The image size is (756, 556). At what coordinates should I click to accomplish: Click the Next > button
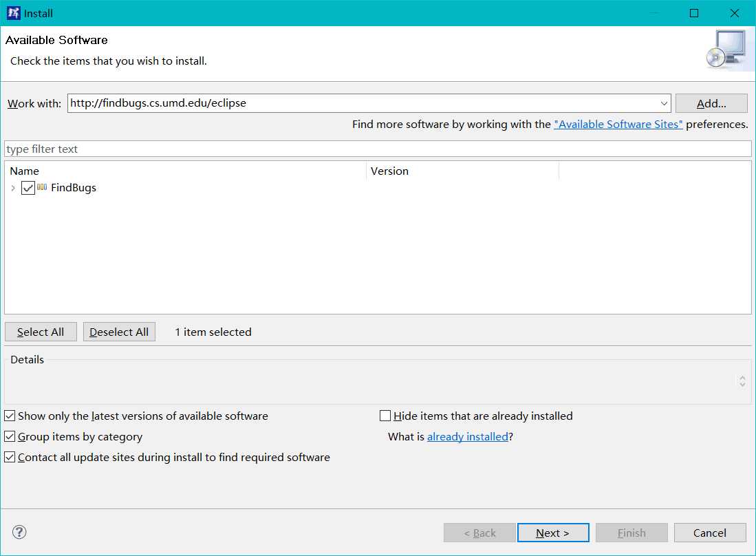tap(553, 533)
